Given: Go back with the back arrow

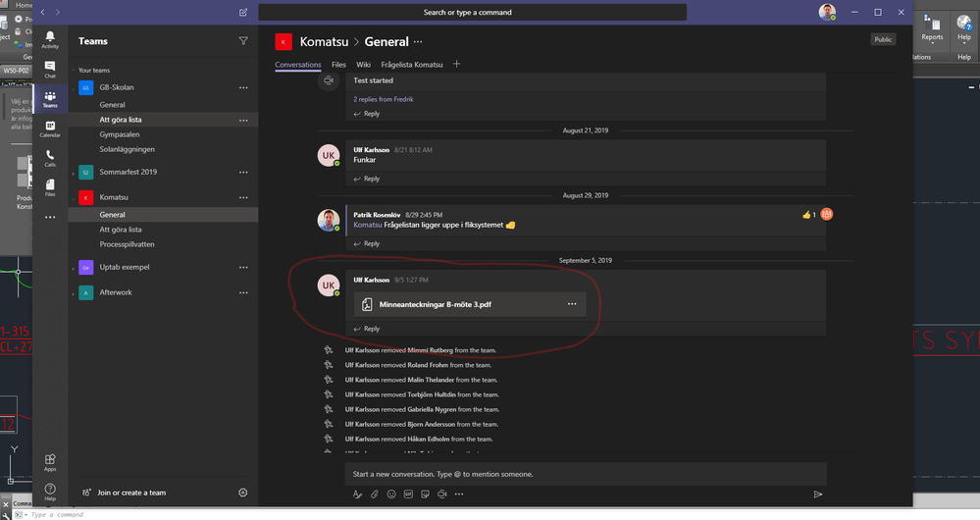Looking at the screenshot, I should [x=42, y=12].
